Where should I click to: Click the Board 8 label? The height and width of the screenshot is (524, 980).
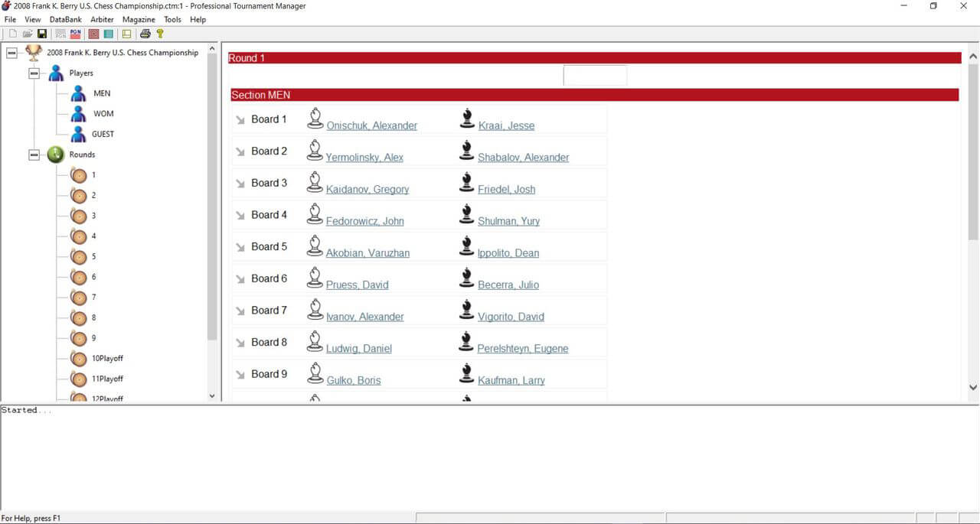269,342
